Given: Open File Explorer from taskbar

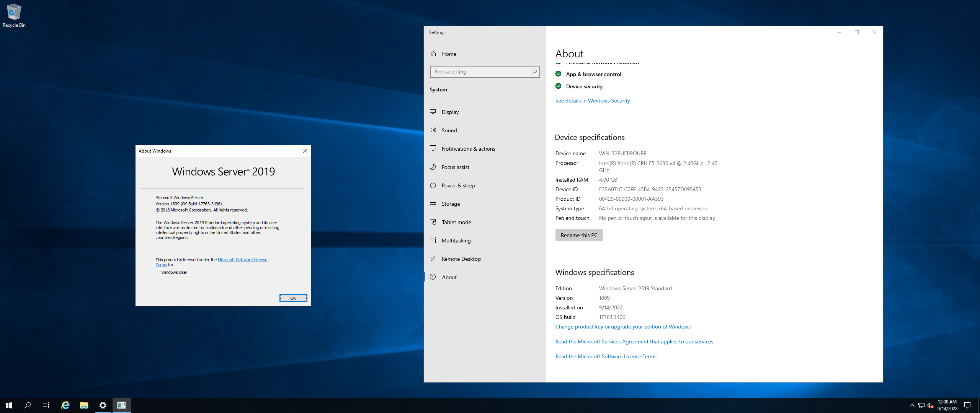Looking at the screenshot, I should tap(84, 405).
